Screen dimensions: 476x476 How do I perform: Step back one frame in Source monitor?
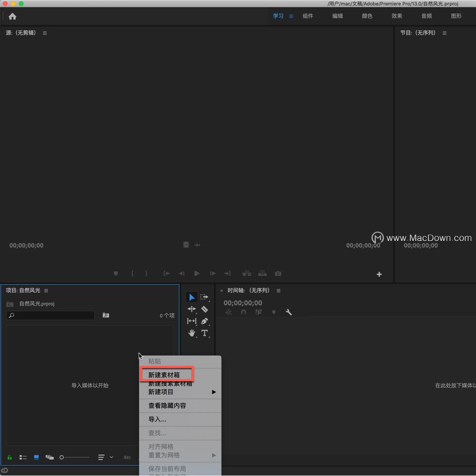coord(182,274)
